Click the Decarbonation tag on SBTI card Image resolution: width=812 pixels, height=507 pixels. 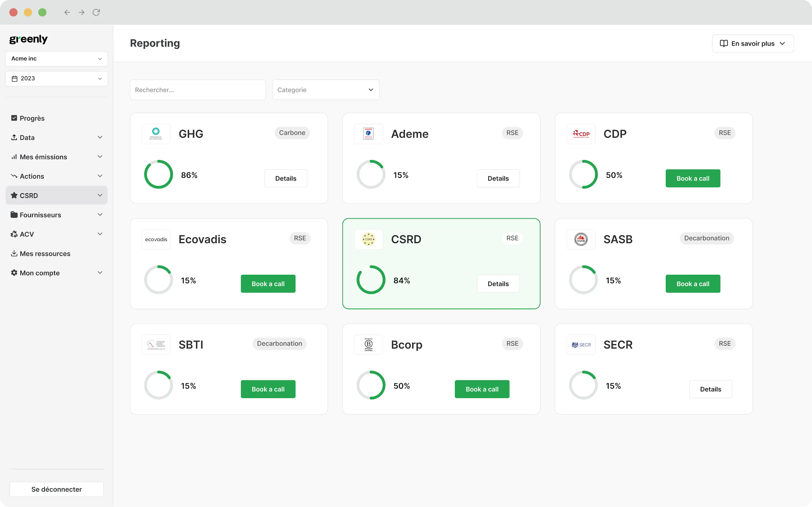(279, 343)
